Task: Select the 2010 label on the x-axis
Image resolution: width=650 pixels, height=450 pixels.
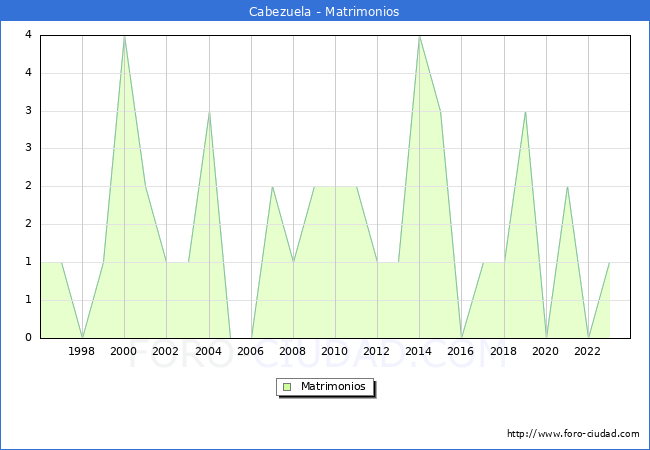Action: 335,351
